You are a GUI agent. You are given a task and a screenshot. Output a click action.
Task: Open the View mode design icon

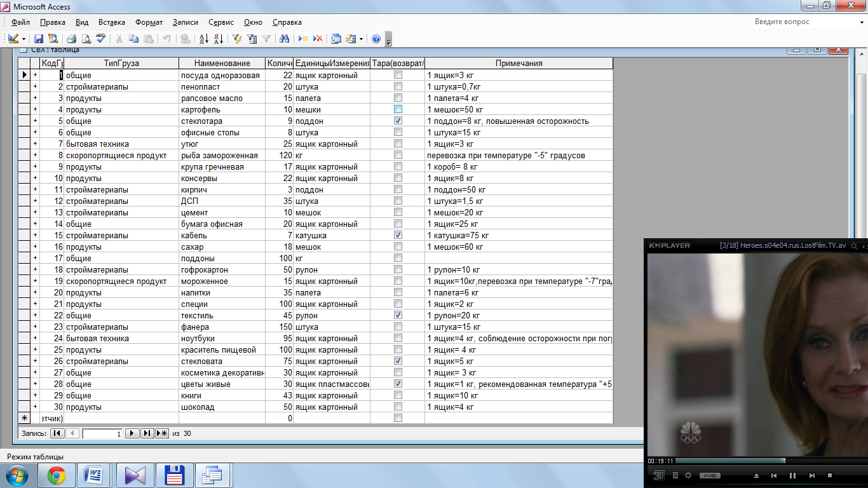tap(13, 39)
